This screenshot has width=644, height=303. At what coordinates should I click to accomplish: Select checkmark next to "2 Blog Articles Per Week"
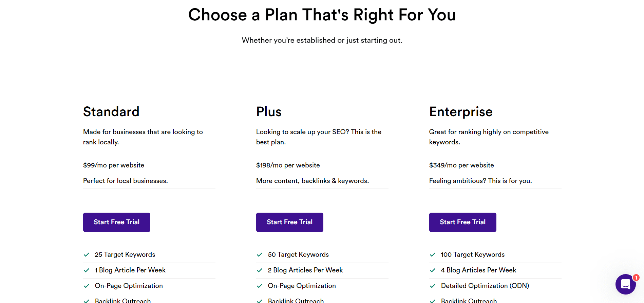click(260, 270)
